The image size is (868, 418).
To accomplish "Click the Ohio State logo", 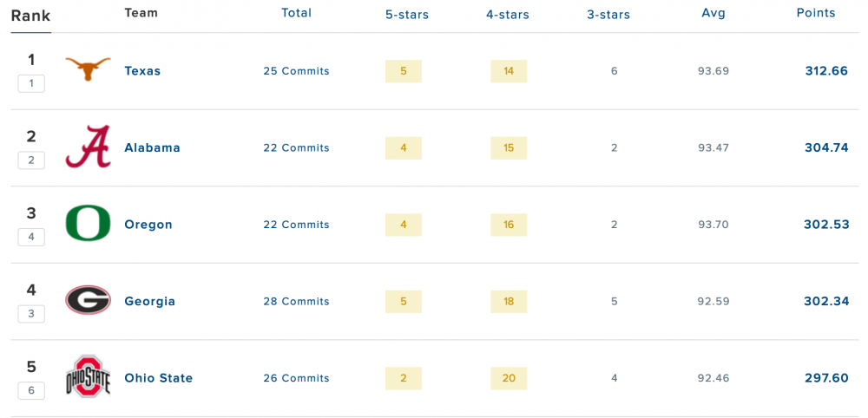I will (x=88, y=377).
